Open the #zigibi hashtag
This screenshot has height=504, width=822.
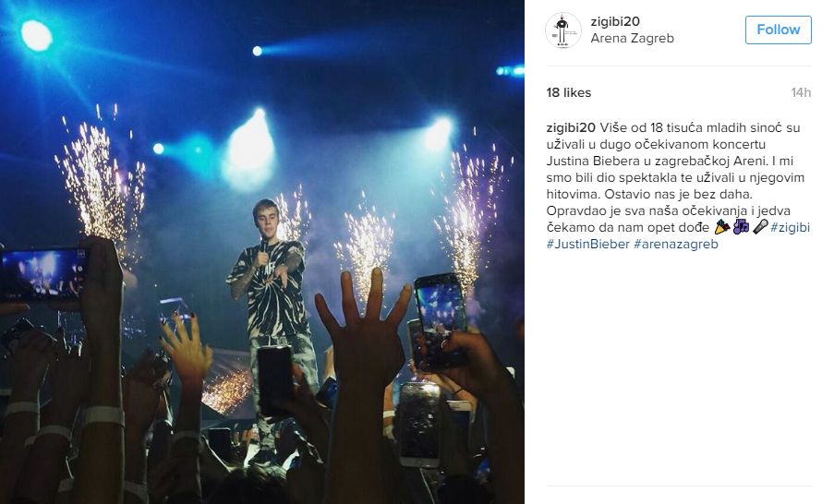click(x=790, y=227)
